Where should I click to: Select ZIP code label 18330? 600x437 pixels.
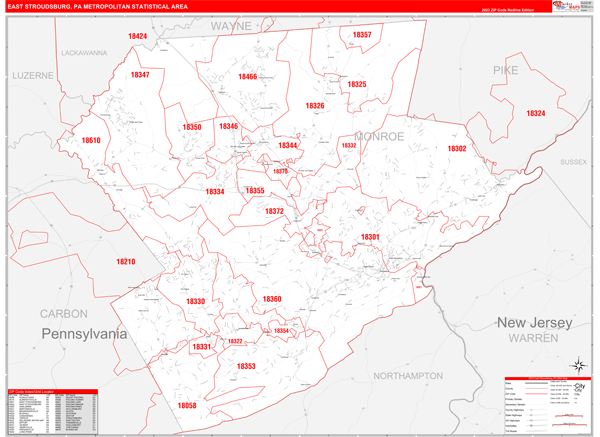pos(196,302)
